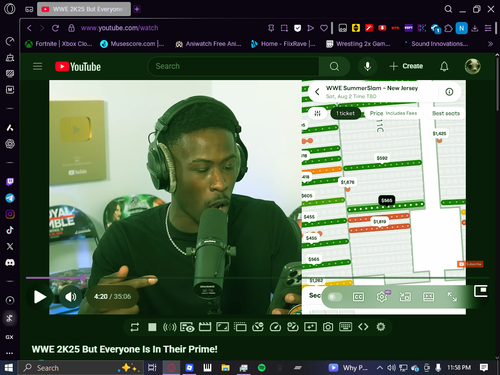Screen dimensions: 500x375
Task: Open Musescore.com bookmark
Action: [132, 44]
